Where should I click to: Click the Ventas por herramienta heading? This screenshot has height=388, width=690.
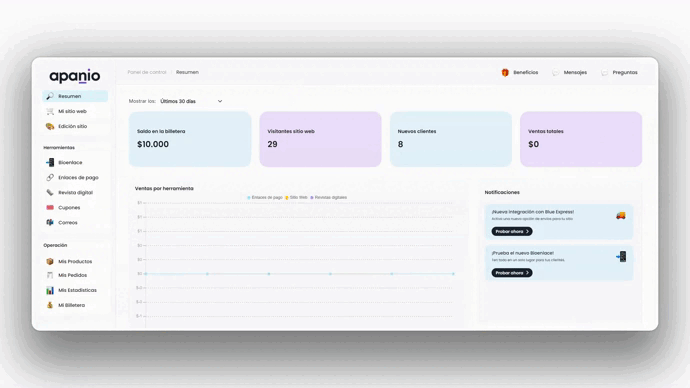click(164, 188)
